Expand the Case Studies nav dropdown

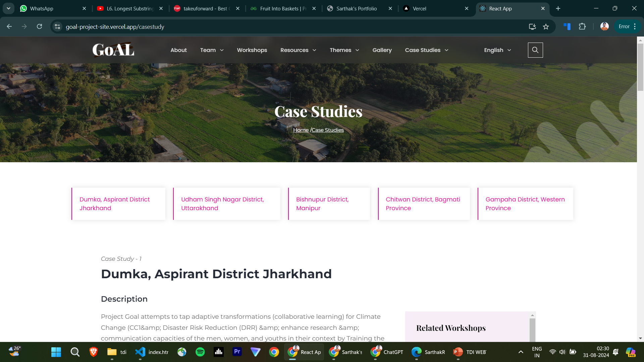click(x=426, y=50)
